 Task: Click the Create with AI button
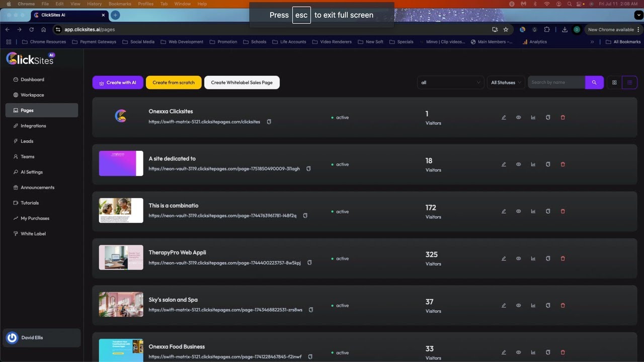click(x=118, y=82)
